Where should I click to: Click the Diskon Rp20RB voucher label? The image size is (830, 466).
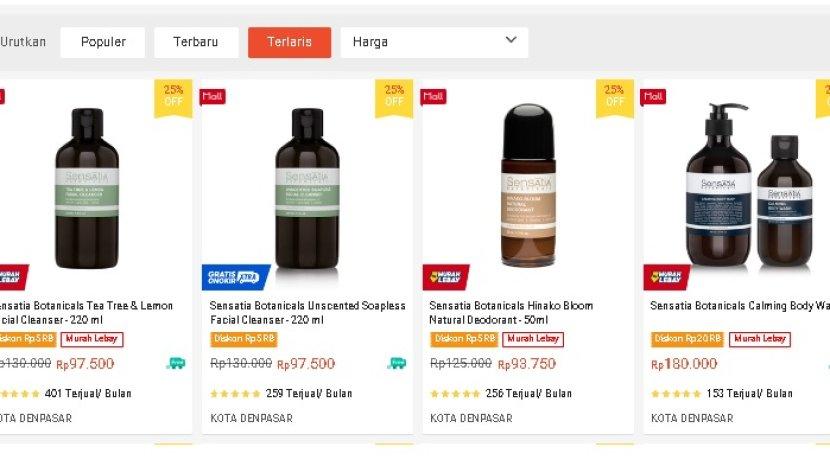686,339
